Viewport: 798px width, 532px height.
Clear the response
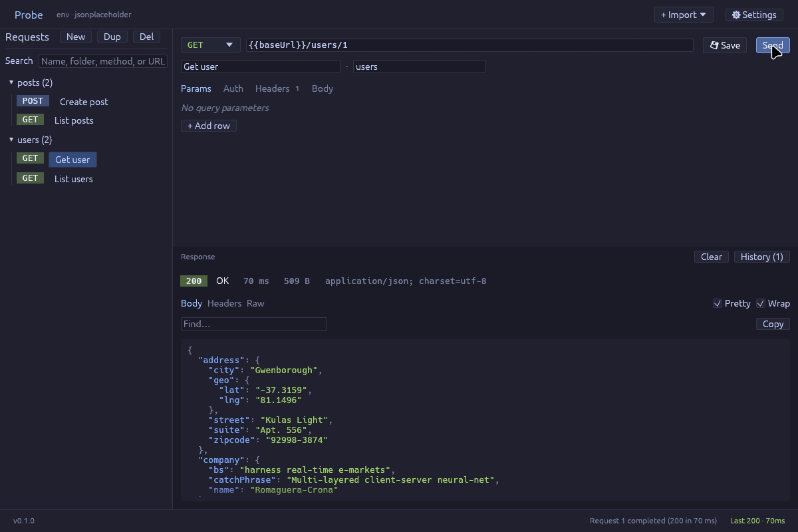pyautogui.click(x=712, y=257)
